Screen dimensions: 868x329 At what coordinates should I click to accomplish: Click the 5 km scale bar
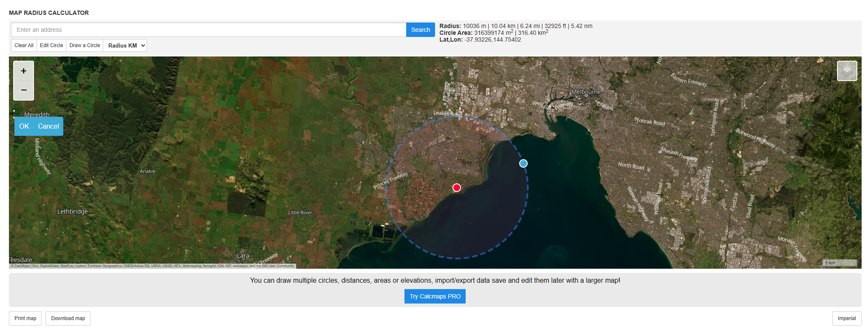[x=840, y=263]
